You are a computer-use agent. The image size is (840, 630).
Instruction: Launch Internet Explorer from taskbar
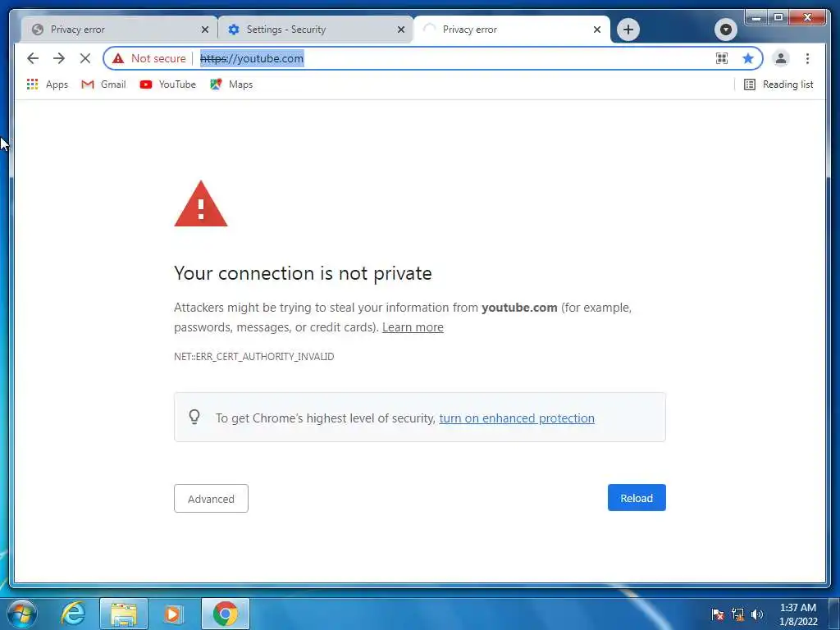pos(73,614)
